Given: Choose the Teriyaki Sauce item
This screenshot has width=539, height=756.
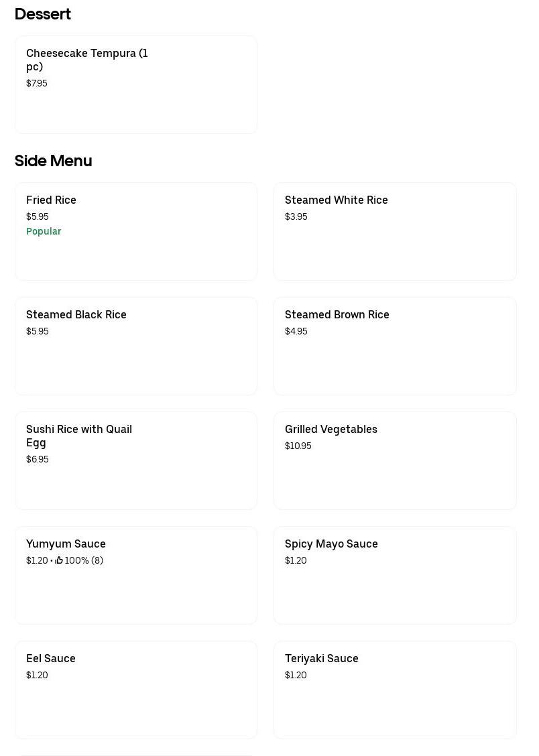Looking at the screenshot, I should [395, 690].
